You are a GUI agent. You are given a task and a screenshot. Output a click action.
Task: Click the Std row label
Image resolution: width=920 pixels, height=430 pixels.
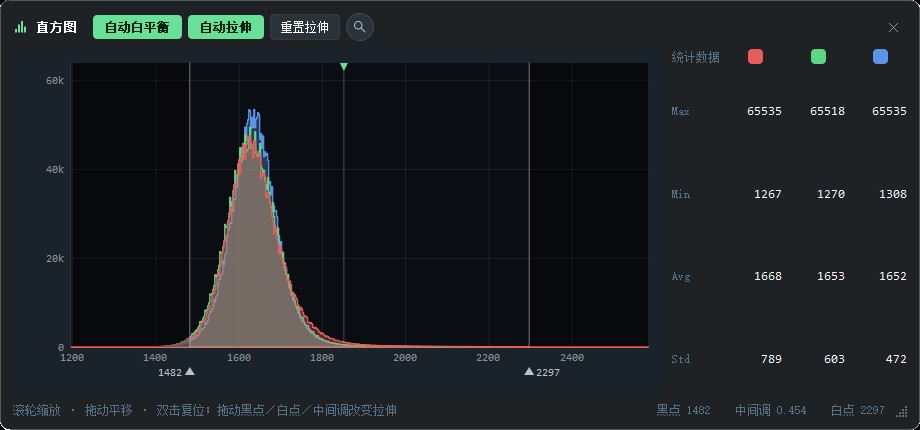(x=681, y=359)
